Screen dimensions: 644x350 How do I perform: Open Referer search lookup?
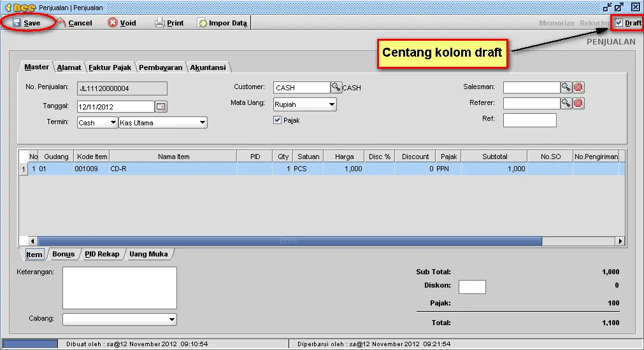pos(566,103)
